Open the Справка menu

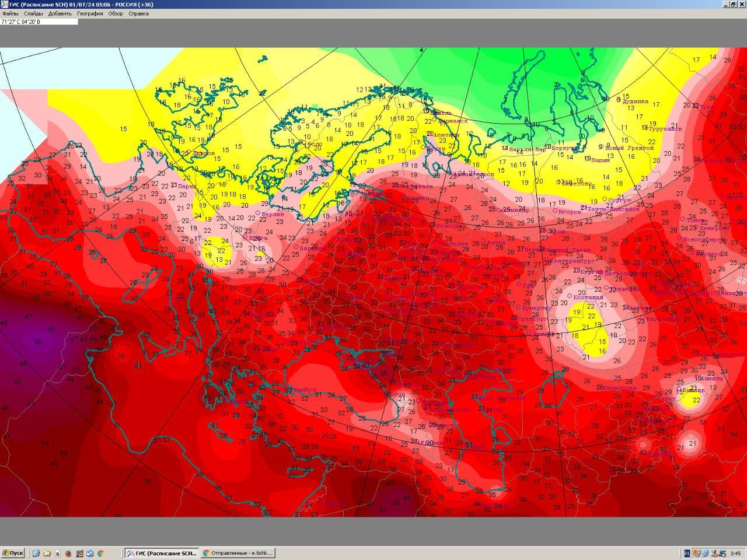click(x=138, y=13)
